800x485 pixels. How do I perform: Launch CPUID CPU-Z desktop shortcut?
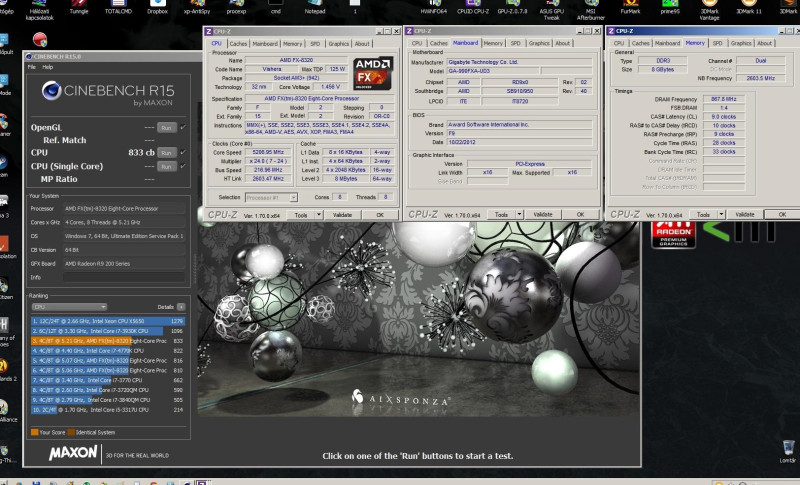coord(473,7)
